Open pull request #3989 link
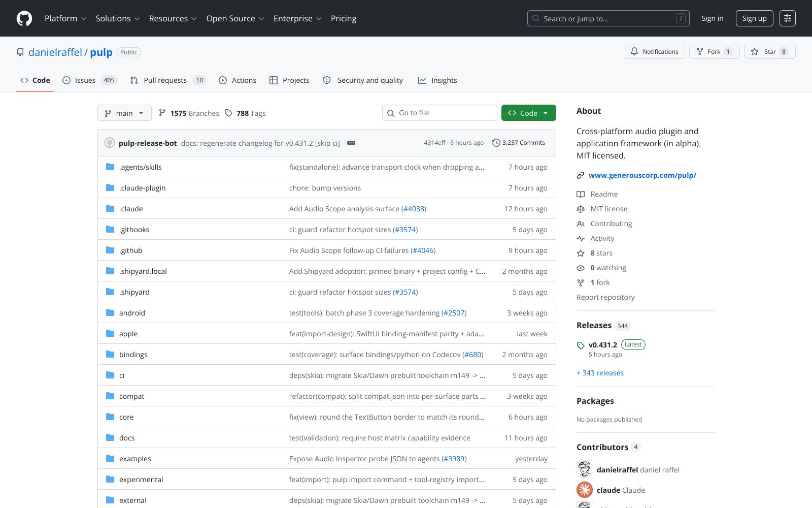 (454, 459)
